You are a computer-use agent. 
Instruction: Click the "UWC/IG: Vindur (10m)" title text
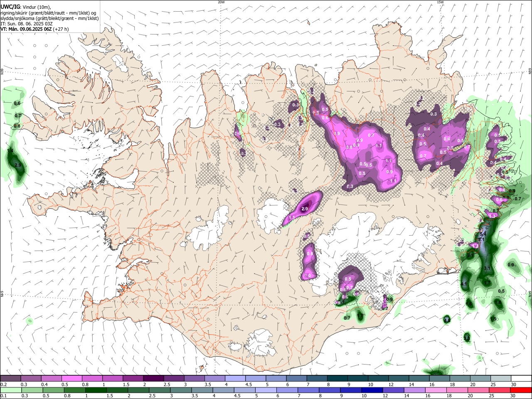[26, 7]
